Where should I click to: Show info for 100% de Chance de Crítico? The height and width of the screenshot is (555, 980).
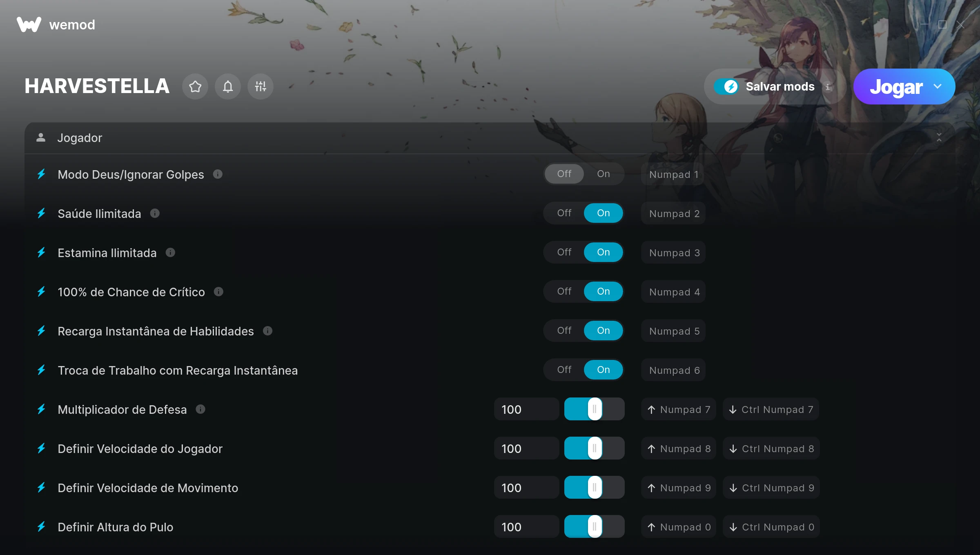218,292
